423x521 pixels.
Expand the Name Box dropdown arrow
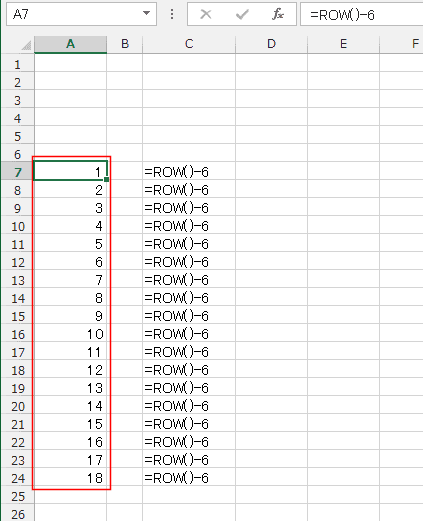click(146, 14)
